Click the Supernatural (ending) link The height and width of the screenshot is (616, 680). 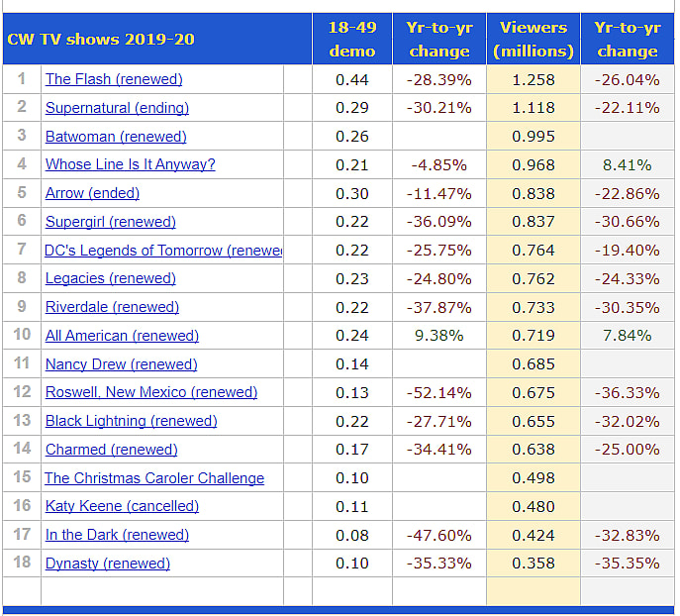tap(117, 108)
